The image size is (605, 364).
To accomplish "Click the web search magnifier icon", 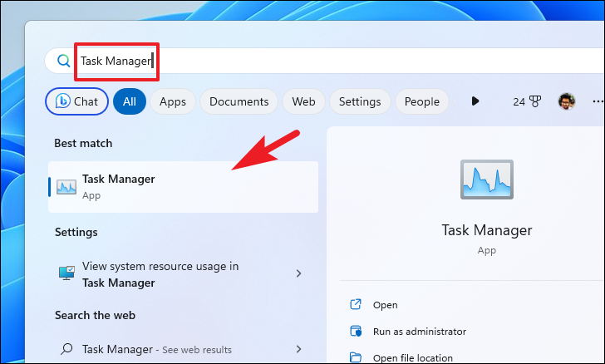I will (66, 349).
